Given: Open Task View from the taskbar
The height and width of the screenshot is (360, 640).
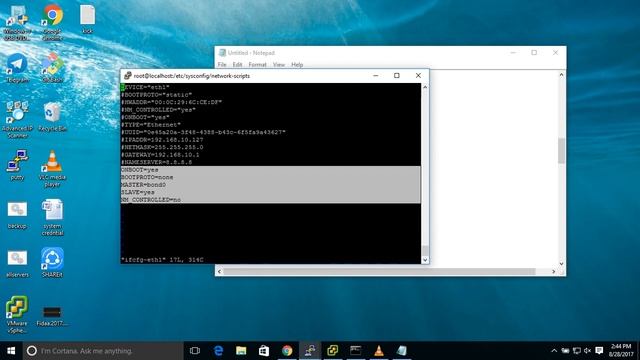Looking at the screenshot, I should (x=195, y=351).
